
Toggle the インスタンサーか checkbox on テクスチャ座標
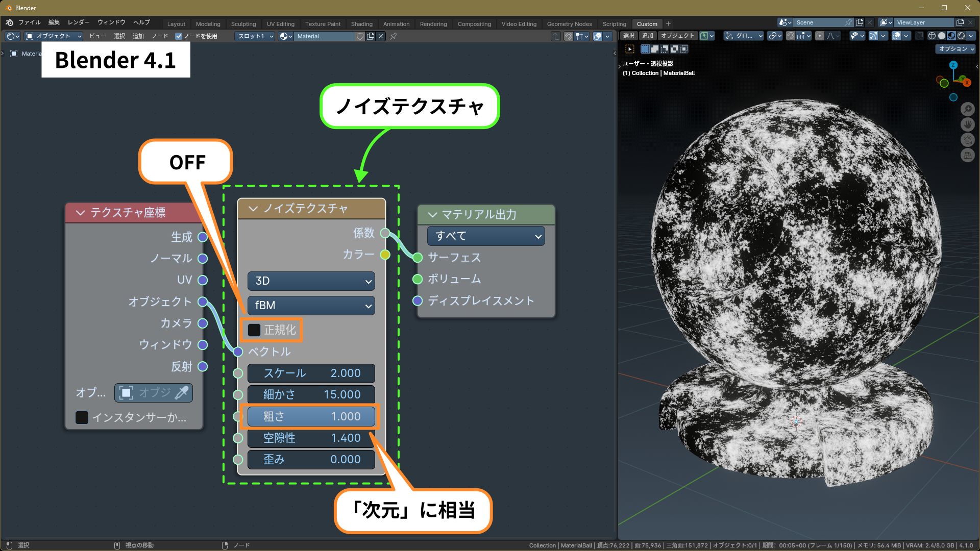click(x=82, y=417)
